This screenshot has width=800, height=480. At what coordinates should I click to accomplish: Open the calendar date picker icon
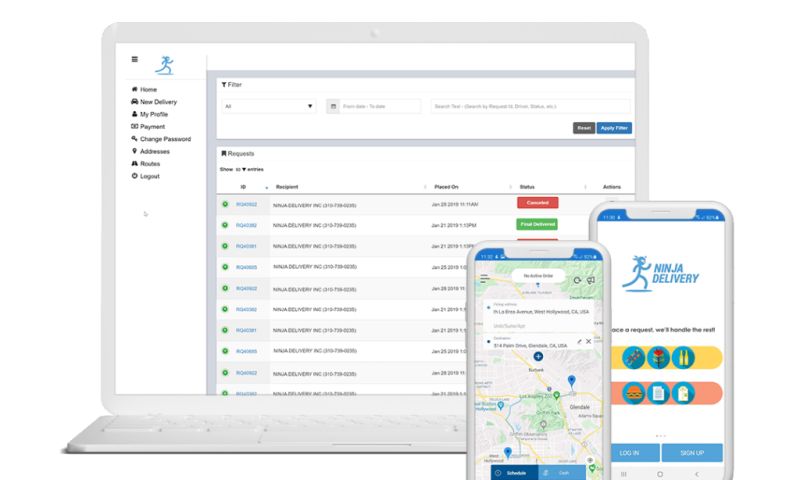pyautogui.click(x=333, y=106)
